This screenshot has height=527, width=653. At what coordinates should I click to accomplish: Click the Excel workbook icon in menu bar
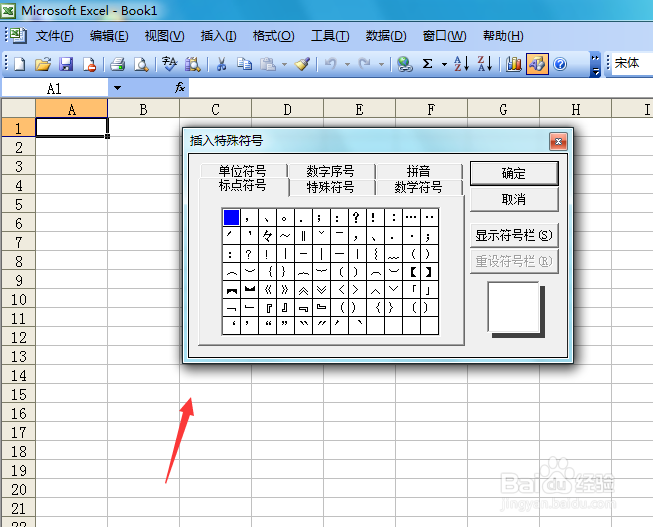tap(18, 35)
